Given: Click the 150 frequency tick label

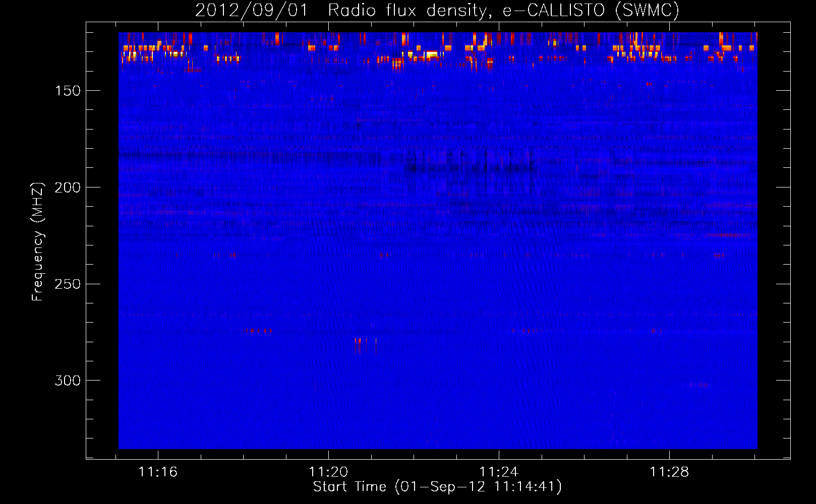Looking at the screenshot, I should (x=68, y=91).
